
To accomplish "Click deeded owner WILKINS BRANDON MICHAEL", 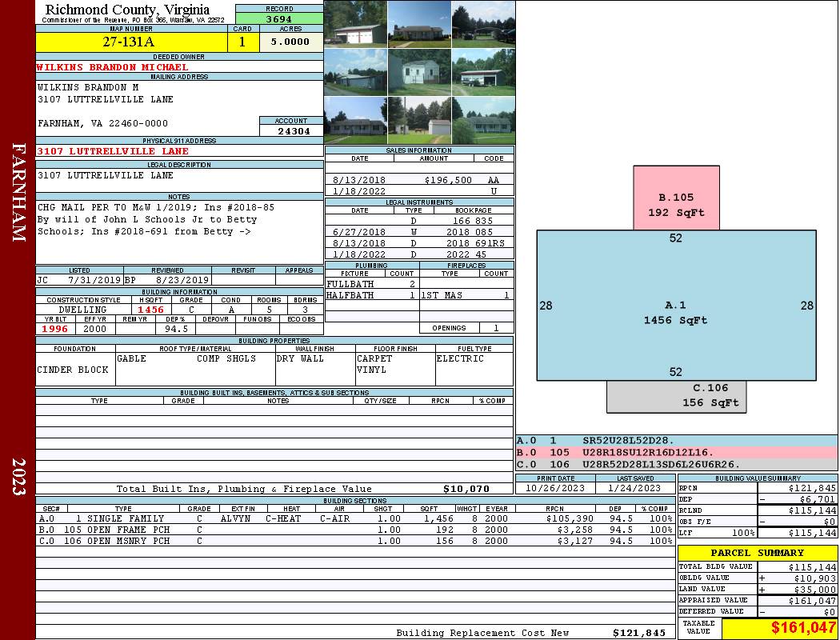I will (113, 67).
